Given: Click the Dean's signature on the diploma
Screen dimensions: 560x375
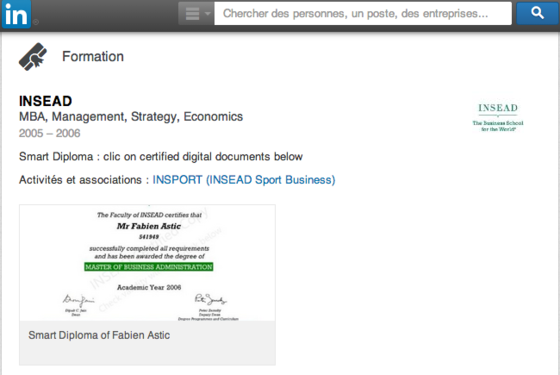Looking at the screenshot, I should pos(79,301).
